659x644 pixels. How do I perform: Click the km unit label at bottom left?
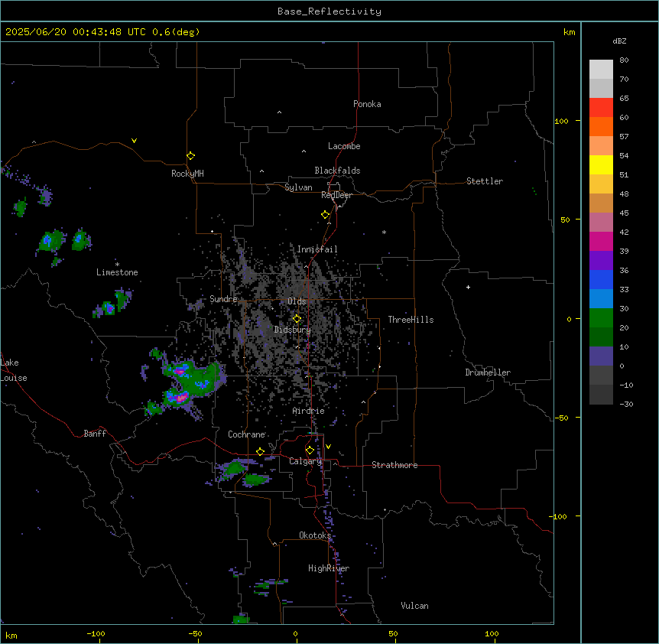pyautogui.click(x=11, y=636)
